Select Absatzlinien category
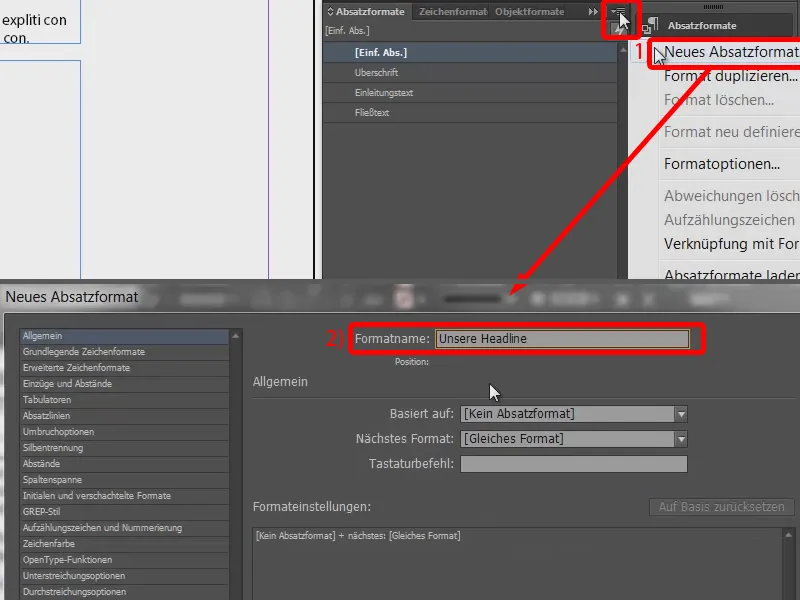This screenshot has width=800, height=600. 124,416
